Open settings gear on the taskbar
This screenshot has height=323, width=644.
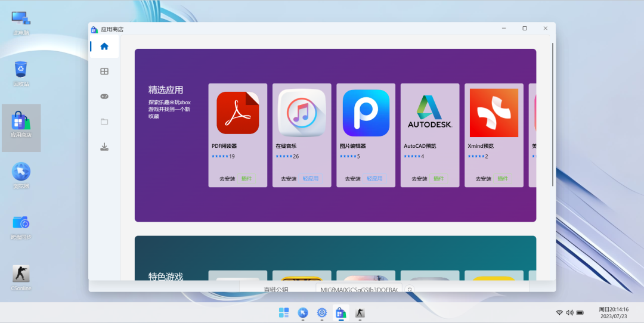321,313
